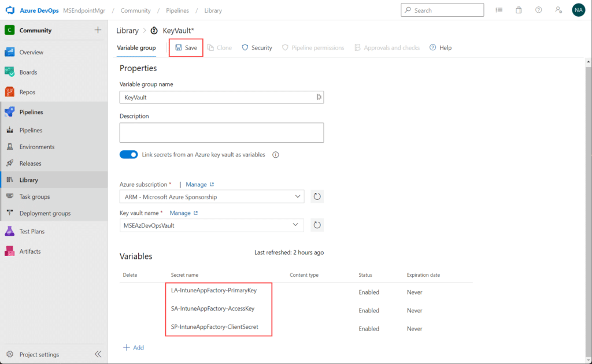Open the NA account avatar
Image resolution: width=592 pixels, height=364 pixels.
click(x=578, y=10)
